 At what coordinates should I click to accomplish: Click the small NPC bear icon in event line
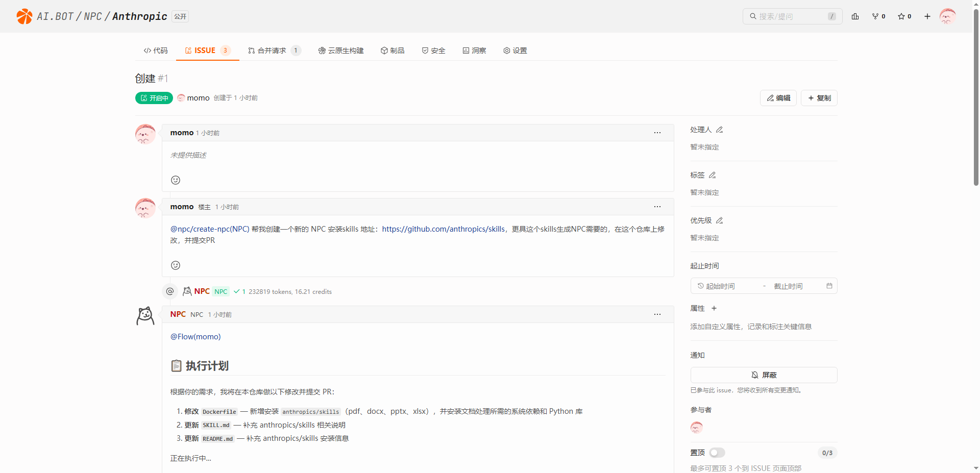coord(187,291)
